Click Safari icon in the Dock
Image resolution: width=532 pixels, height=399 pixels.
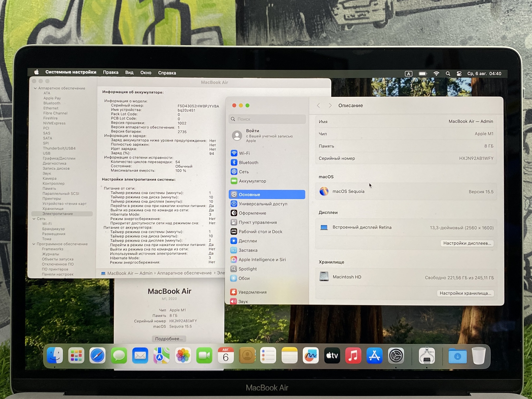click(97, 355)
